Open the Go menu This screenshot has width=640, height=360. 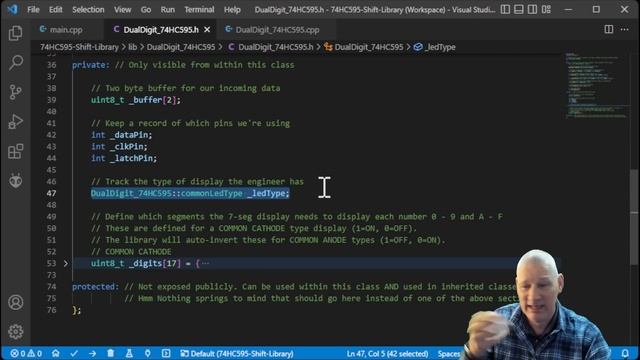(146, 9)
